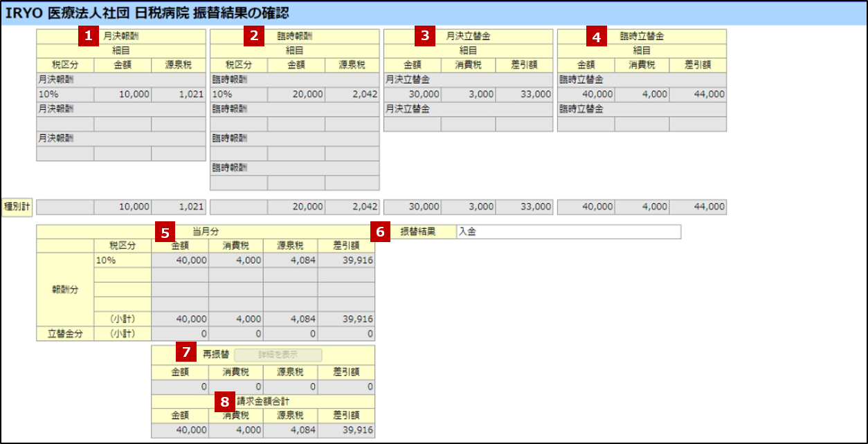Click red marker 5 in 当月分 header
The image size is (868, 444).
coord(165,232)
